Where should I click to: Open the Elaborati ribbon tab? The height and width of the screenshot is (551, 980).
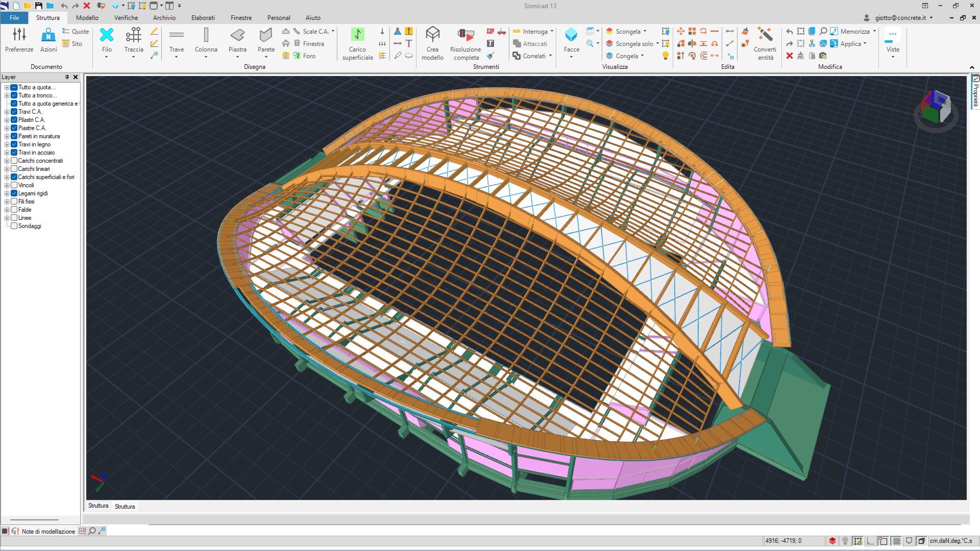pos(203,17)
